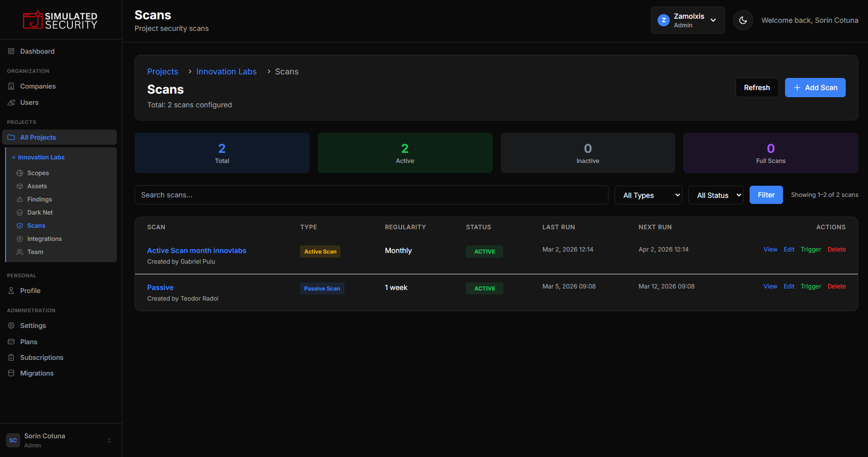Open the Active Scan month innovlabs link
The width and height of the screenshot is (868, 457).
[x=196, y=251]
